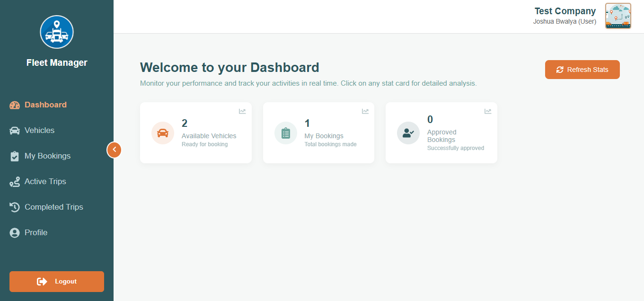The image size is (644, 301).
Task: Click the Test Company profile image
Action: [x=618, y=16]
